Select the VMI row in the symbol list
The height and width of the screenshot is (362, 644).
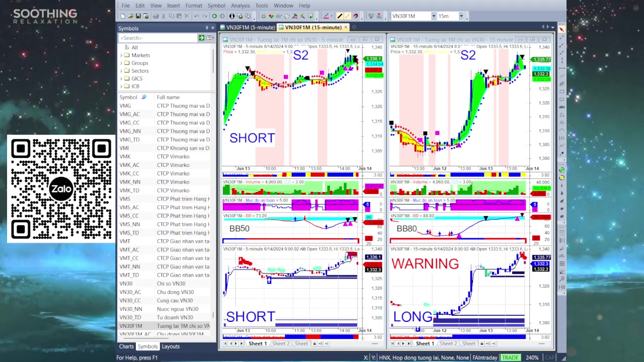pos(164,148)
